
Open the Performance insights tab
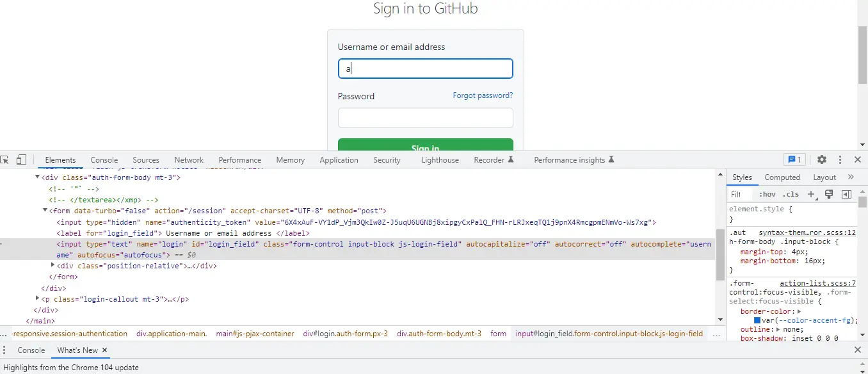click(x=574, y=160)
